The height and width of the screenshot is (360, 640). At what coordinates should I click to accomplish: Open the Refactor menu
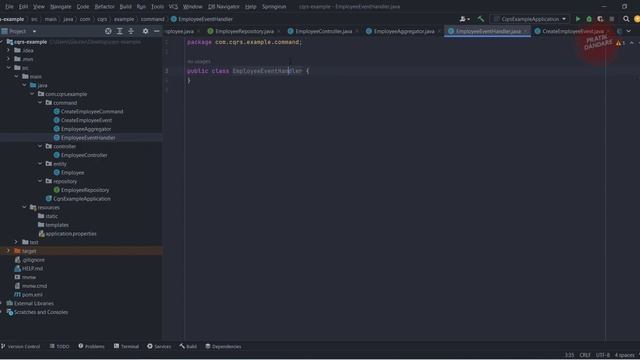click(104, 7)
